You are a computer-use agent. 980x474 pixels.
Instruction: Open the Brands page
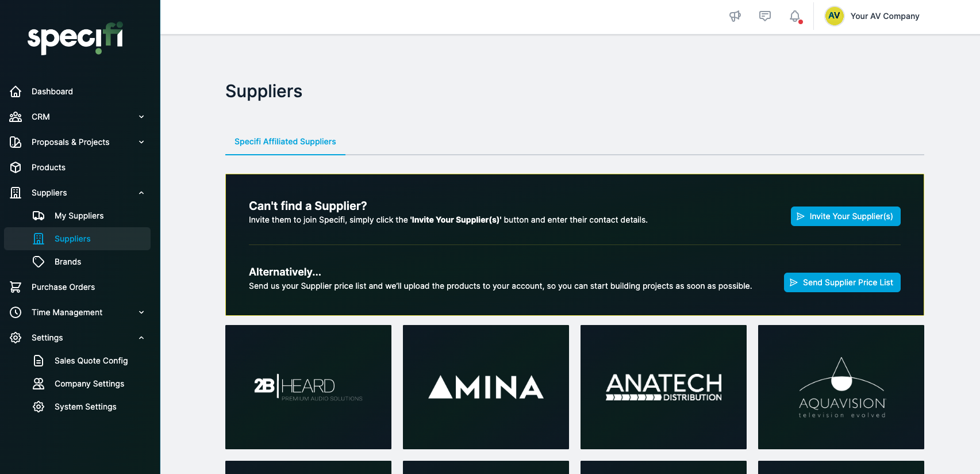pos(68,262)
